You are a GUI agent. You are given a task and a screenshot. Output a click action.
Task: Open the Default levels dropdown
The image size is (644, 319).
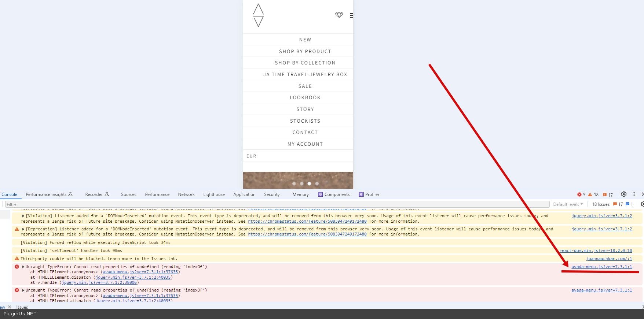click(568, 204)
